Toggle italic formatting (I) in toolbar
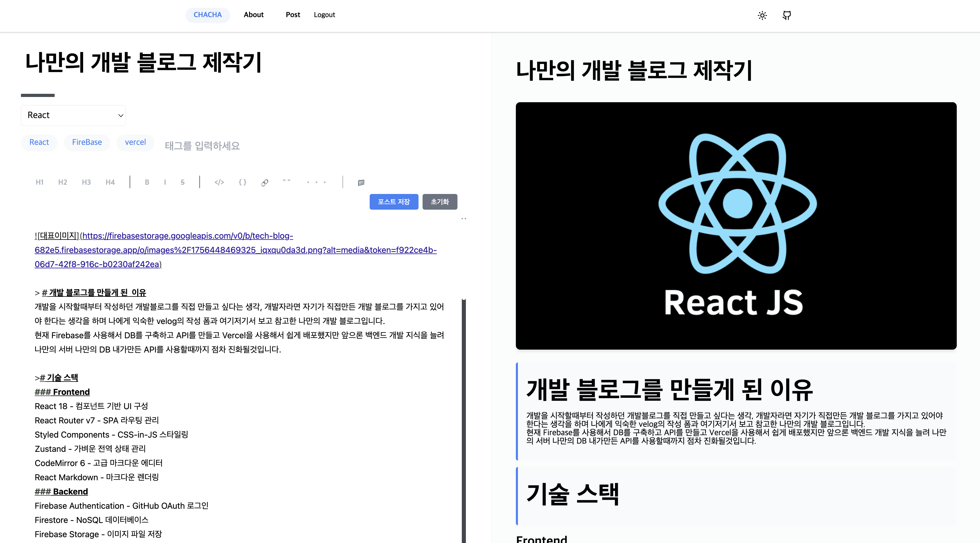 tap(165, 182)
